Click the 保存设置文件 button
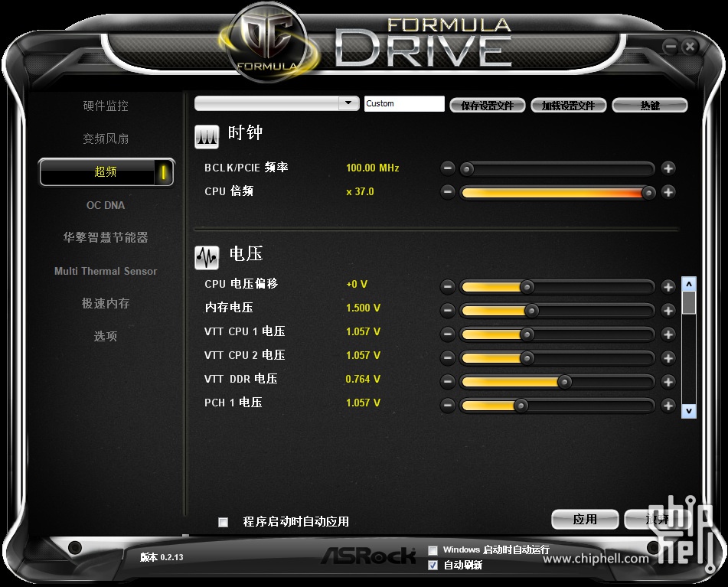Viewport: 728px width, 587px height. pos(488,106)
